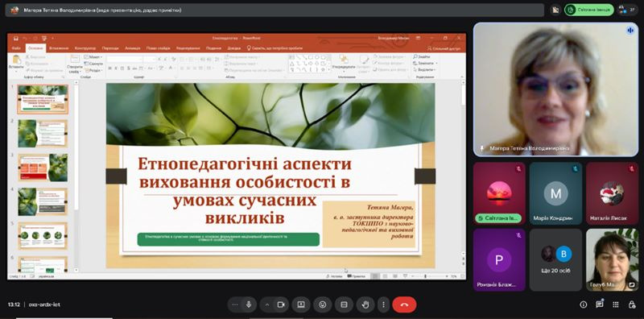The height and width of the screenshot is (319, 644).
Task: Open the Макет layout dropdown
Action: (x=93, y=56)
